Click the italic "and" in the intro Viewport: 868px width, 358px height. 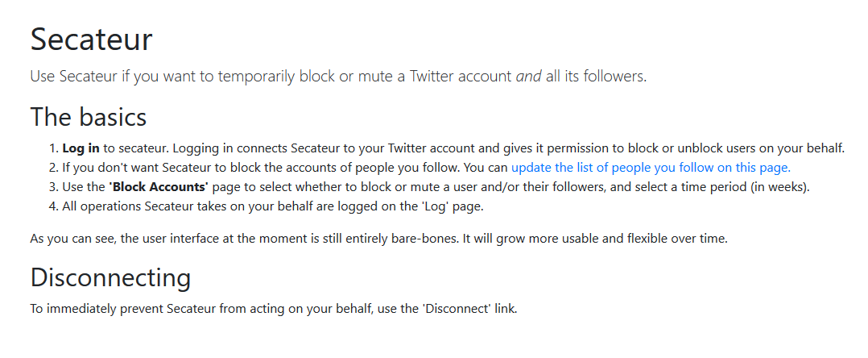tap(528, 77)
